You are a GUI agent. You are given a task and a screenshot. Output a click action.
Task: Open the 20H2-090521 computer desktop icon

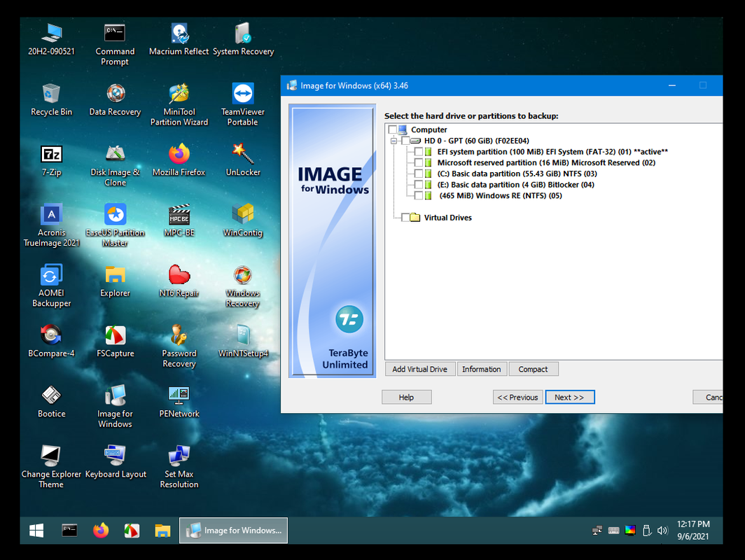point(51,39)
